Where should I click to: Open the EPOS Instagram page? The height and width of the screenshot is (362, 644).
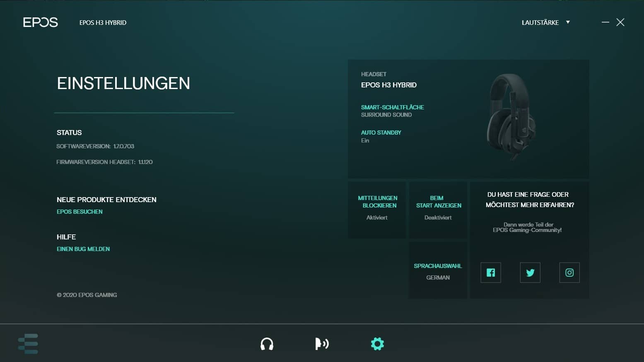[x=569, y=273]
